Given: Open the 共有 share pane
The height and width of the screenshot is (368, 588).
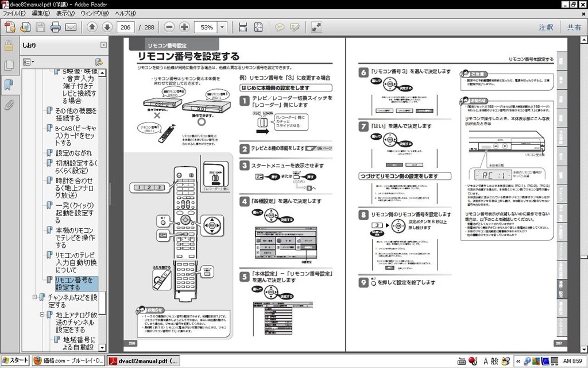Looking at the screenshot, I should point(574,27).
